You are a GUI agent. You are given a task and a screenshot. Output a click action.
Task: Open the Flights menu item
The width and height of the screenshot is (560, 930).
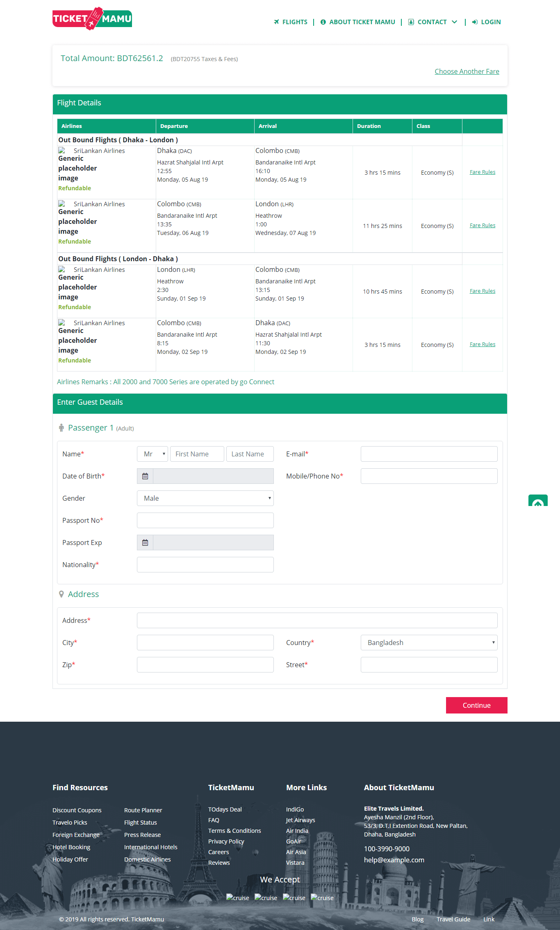[295, 22]
